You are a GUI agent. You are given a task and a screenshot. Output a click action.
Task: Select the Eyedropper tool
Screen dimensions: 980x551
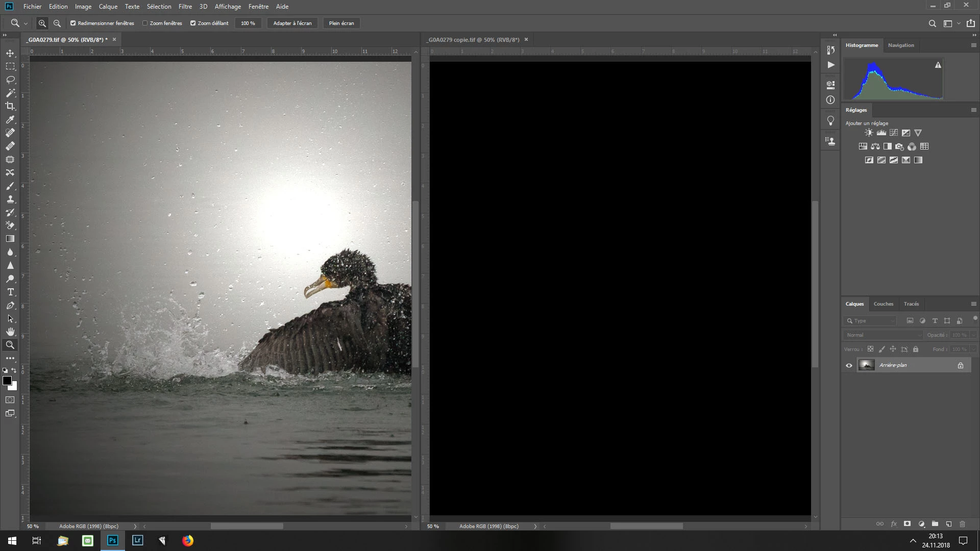pyautogui.click(x=10, y=119)
